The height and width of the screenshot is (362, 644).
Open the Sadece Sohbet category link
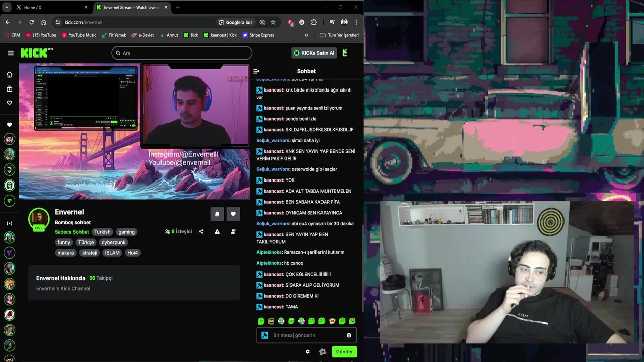(72, 232)
